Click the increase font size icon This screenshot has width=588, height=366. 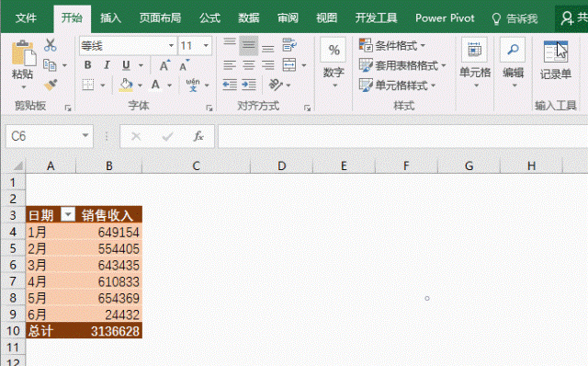coord(164,65)
